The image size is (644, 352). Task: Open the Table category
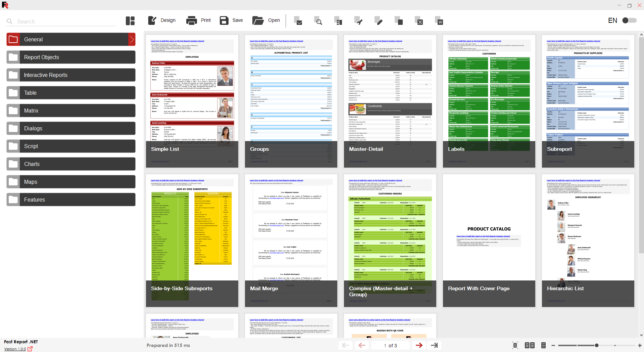71,93
